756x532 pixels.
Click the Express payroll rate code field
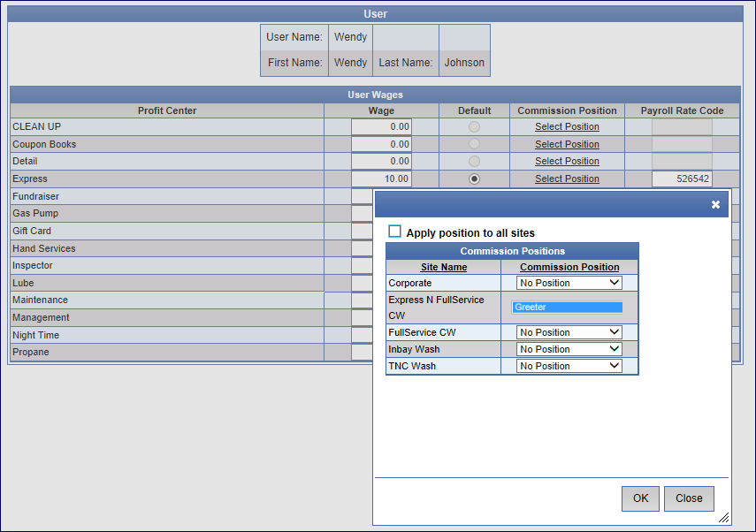pos(681,179)
